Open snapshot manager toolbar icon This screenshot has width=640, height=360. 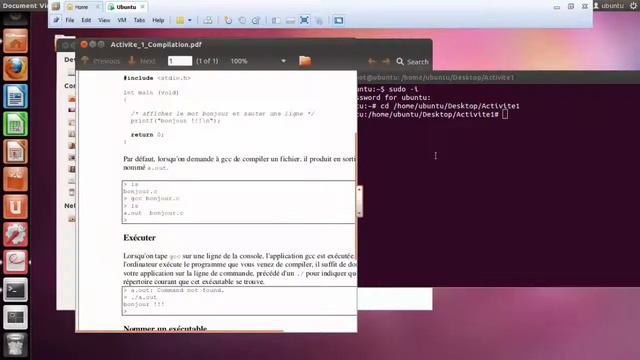256,20
